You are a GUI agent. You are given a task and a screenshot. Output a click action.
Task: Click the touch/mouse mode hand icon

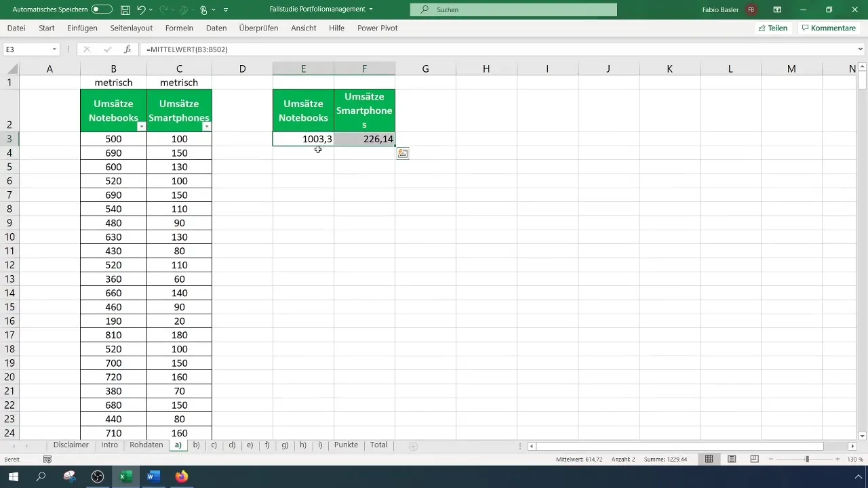coord(203,9)
